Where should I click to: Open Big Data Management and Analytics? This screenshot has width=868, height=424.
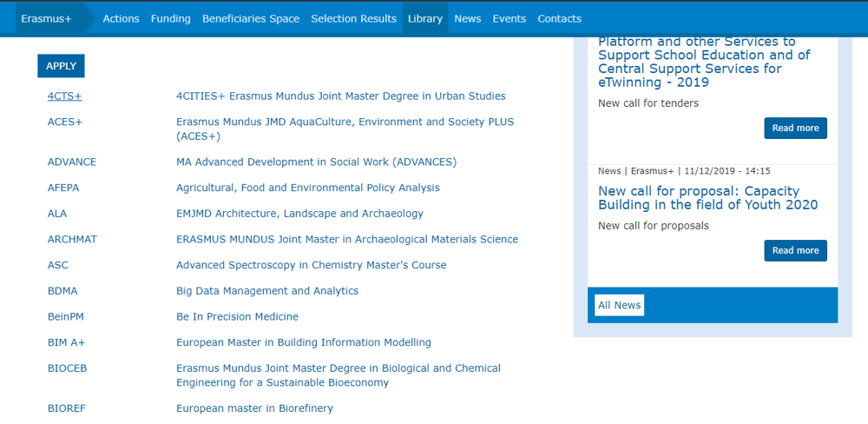pyautogui.click(x=266, y=291)
